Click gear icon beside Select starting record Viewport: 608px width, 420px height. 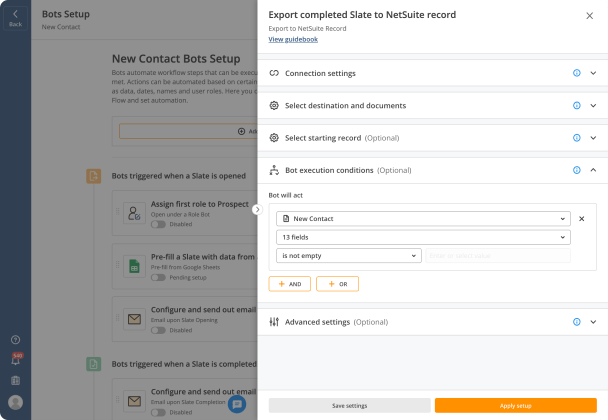click(x=274, y=138)
